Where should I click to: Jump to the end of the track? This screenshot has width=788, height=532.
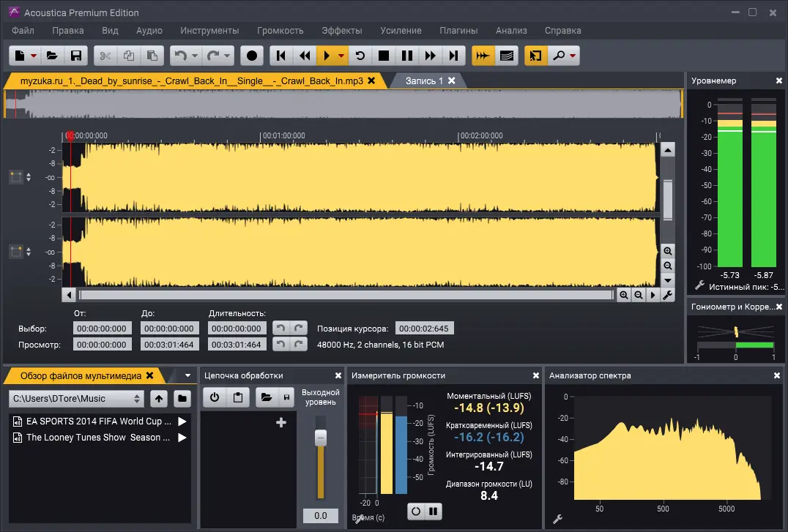click(454, 56)
